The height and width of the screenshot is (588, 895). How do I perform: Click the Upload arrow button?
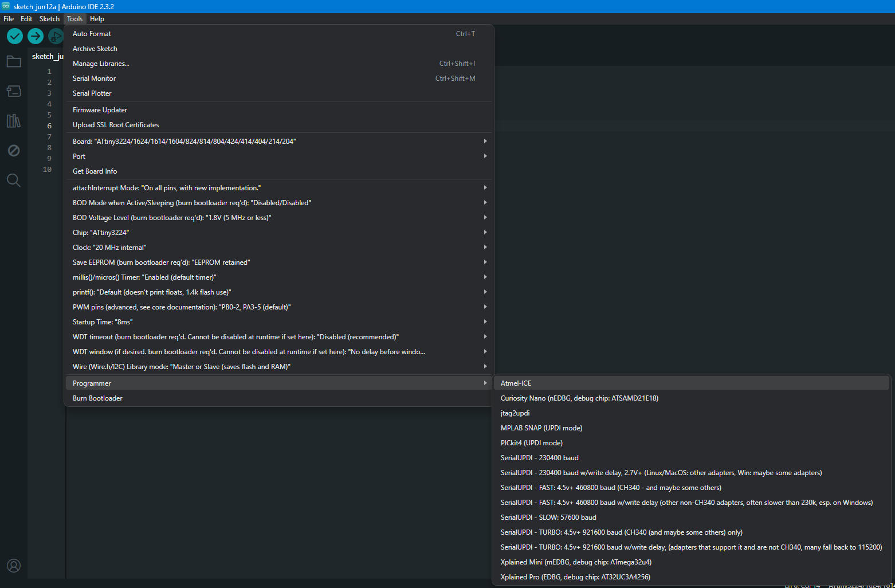click(36, 36)
